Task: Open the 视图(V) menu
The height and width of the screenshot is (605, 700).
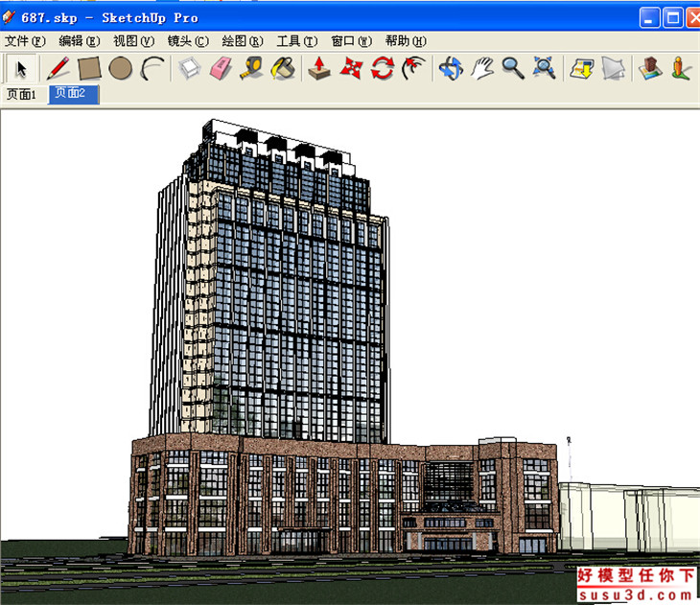Action: (x=133, y=41)
